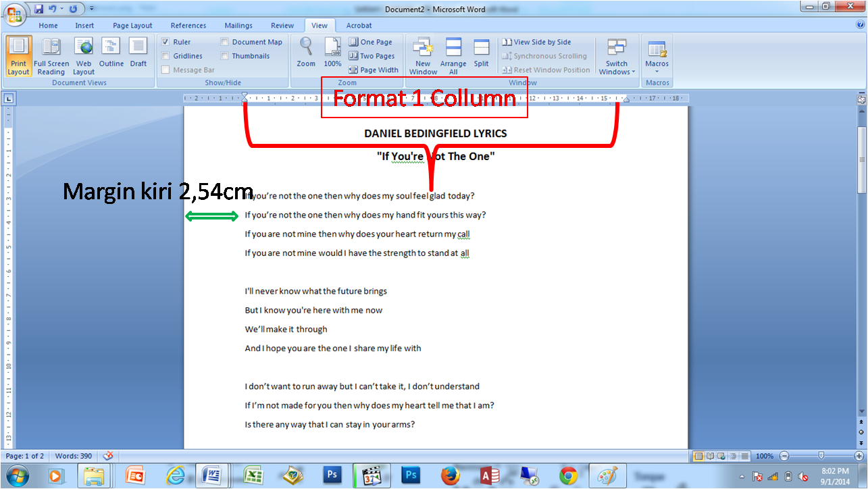Click the line "I'll never know what the future brings"
This screenshot has height=489, width=868.
(x=316, y=291)
